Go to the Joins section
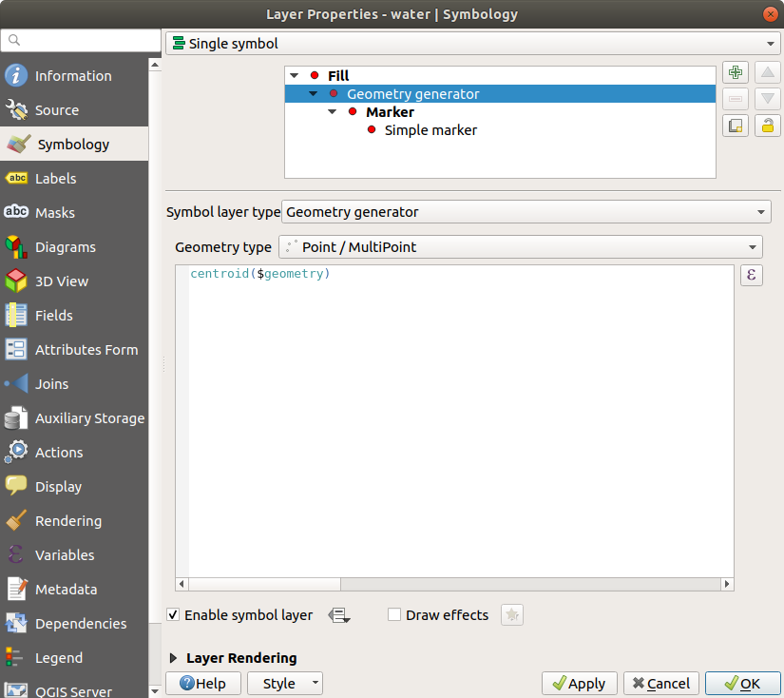Screen dimensions: 784x698 click(51, 384)
